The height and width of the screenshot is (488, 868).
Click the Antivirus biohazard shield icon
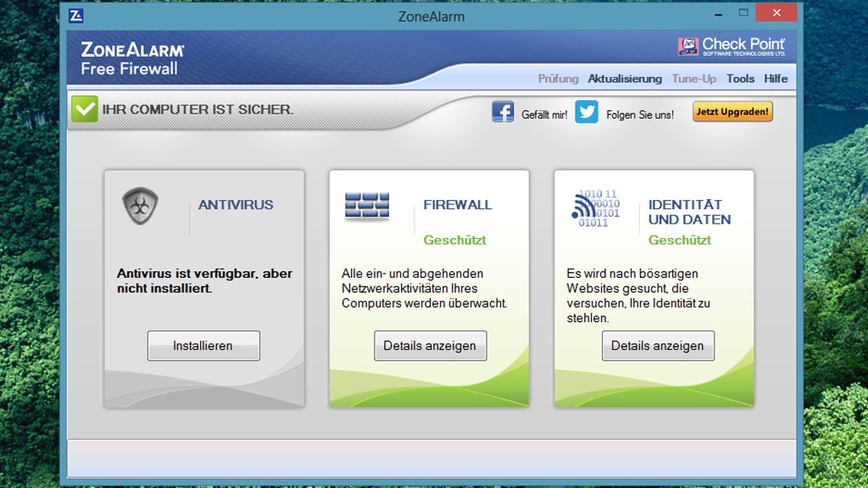(140, 206)
